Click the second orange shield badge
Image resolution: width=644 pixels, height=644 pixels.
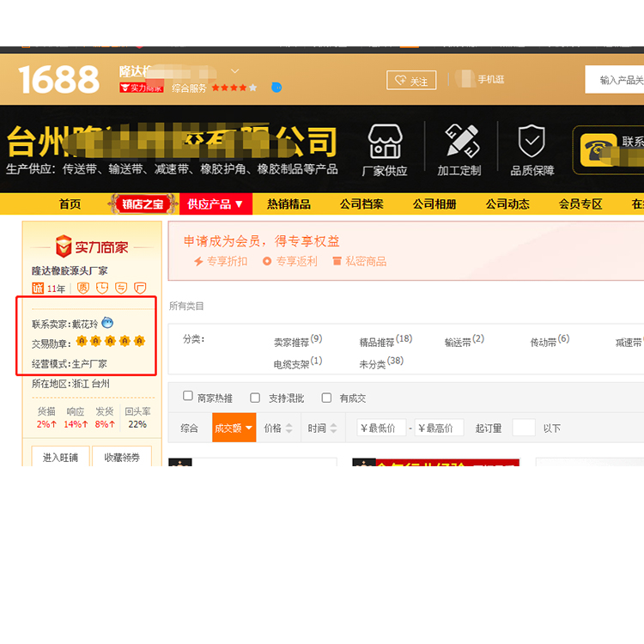102,289
